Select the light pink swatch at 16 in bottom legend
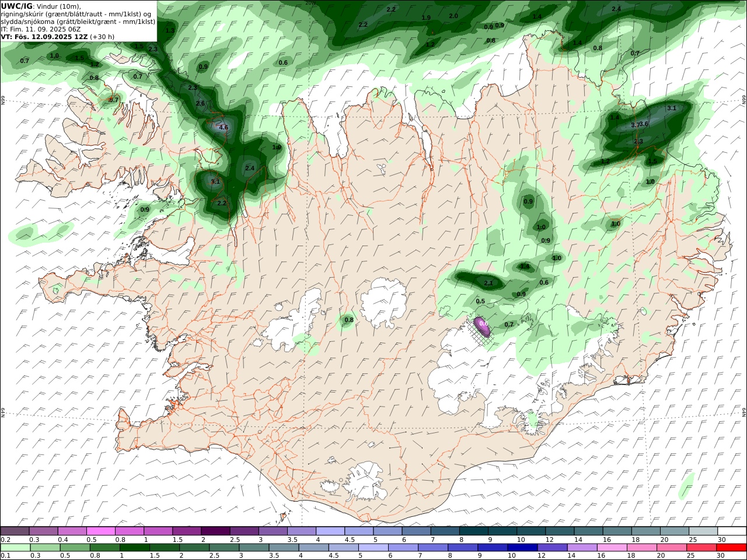The image size is (747, 560). pyautogui.click(x=611, y=547)
